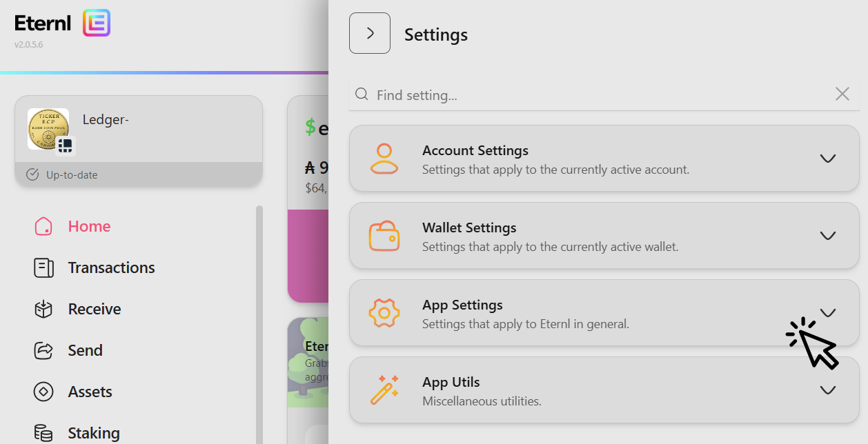Expand the Account Settings section
This screenshot has width=868, height=444.
point(827,158)
